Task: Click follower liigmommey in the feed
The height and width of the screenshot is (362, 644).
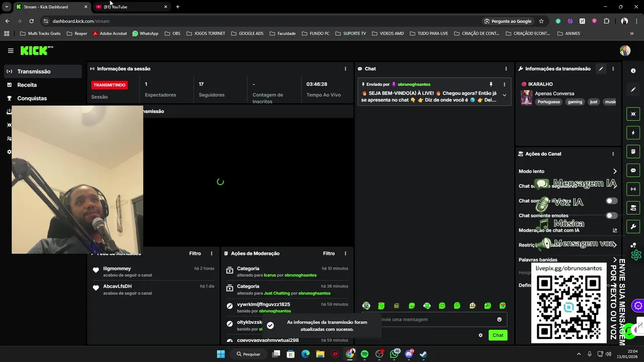Action: [117, 268]
